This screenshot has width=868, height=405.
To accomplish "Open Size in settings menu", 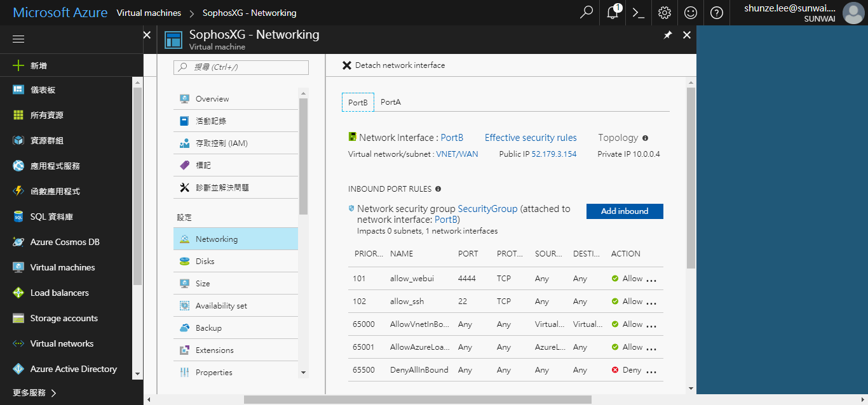I will click(x=236, y=284).
